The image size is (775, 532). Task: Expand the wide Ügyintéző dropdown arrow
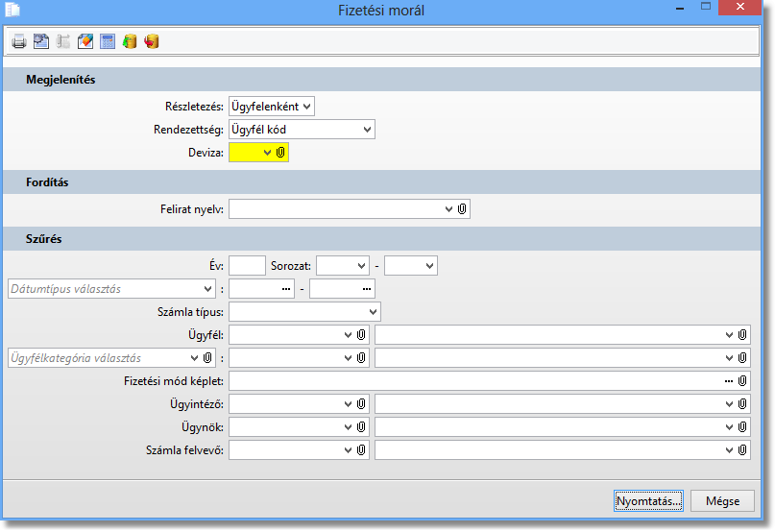[x=729, y=404]
